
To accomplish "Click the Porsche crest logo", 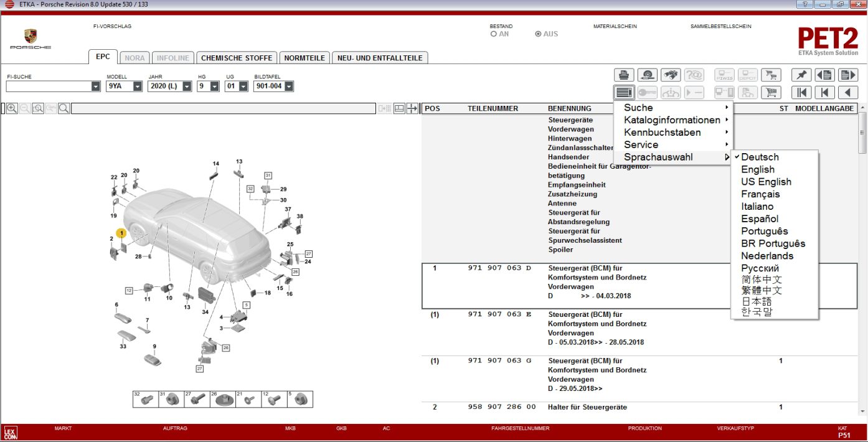I will (x=31, y=36).
